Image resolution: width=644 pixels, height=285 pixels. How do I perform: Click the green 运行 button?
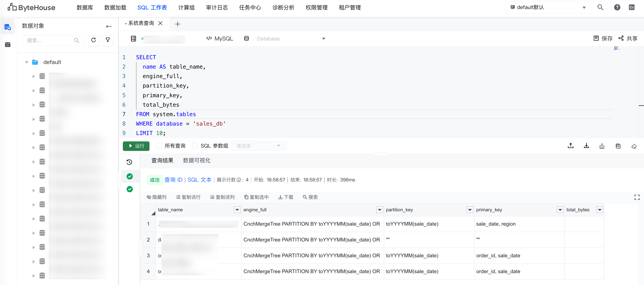(136, 146)
